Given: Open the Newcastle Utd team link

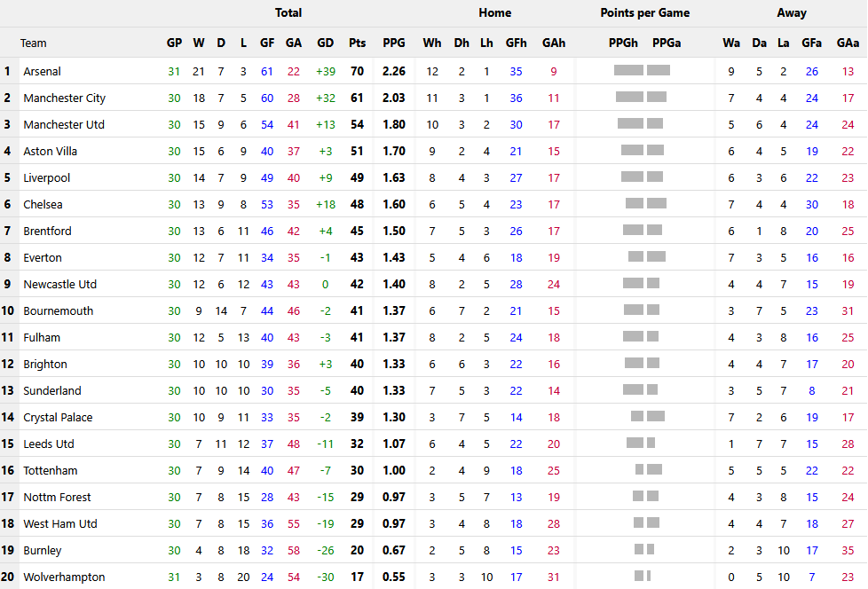Looking at the screenshot, I should [59, 284].
